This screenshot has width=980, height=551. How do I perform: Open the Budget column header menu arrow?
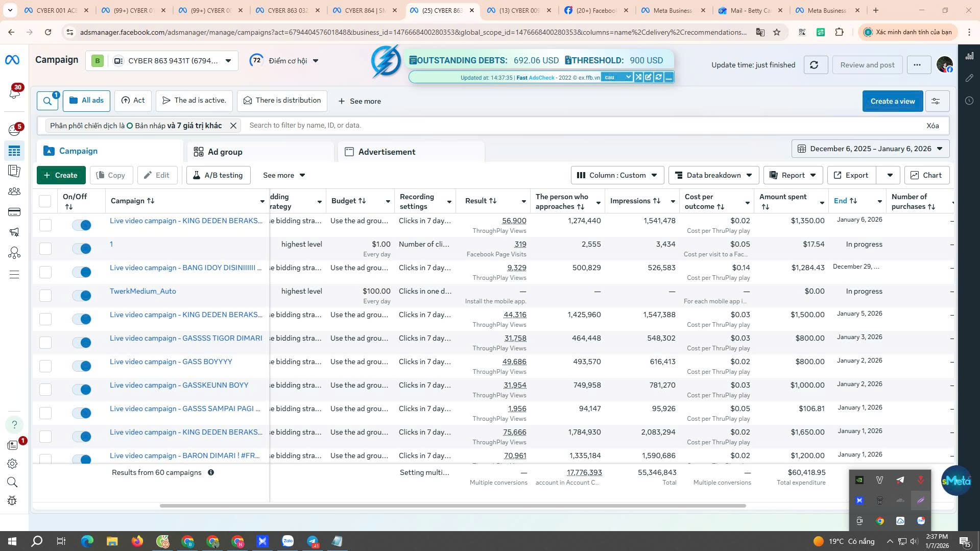click(388, 202)
